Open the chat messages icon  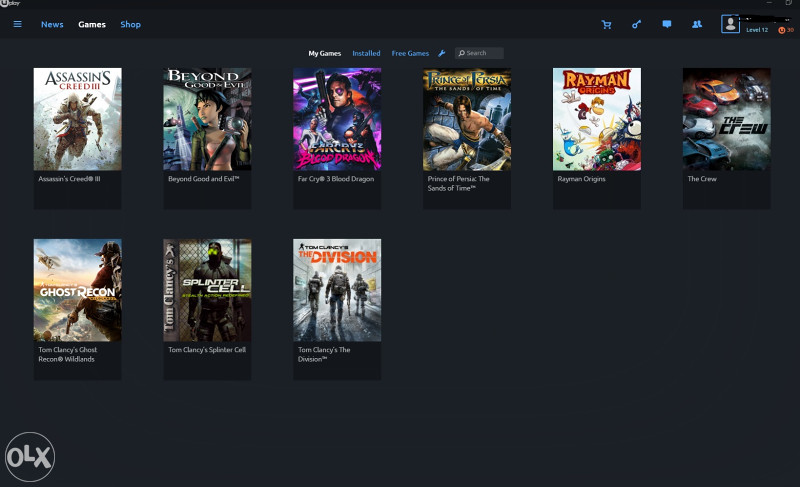[x=666, y=24]
